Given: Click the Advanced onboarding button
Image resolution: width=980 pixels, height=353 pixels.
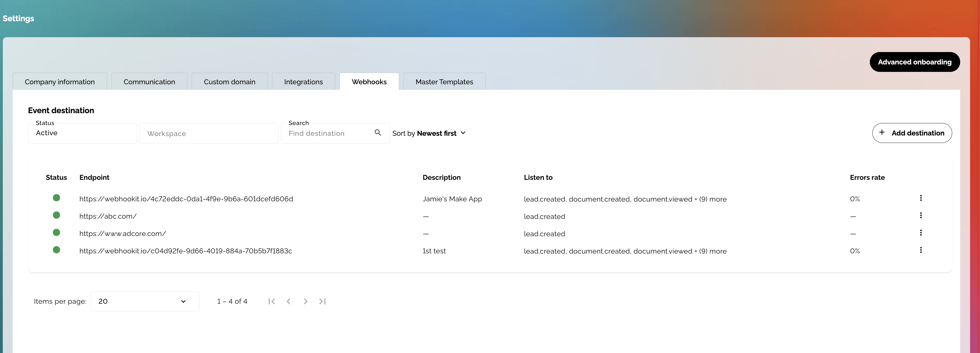Looking at the screenshot, I should click(x=914, y=62).
